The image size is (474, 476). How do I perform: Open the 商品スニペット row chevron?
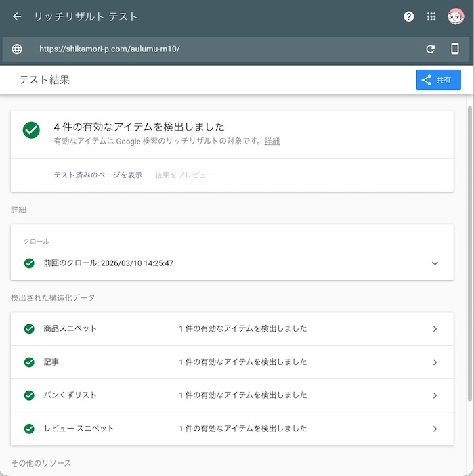coord(435,329)
